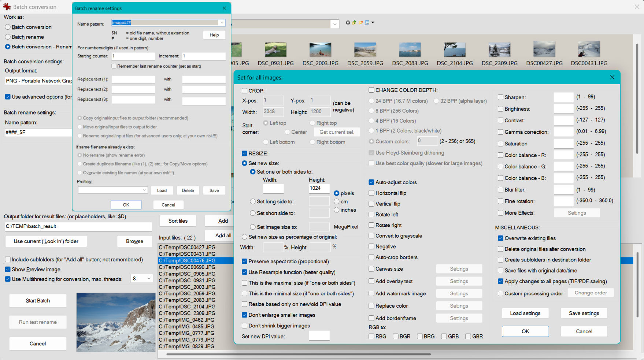644x360 pixels.
Task: Close the Batch rename settings dialog
Action: 224,8
